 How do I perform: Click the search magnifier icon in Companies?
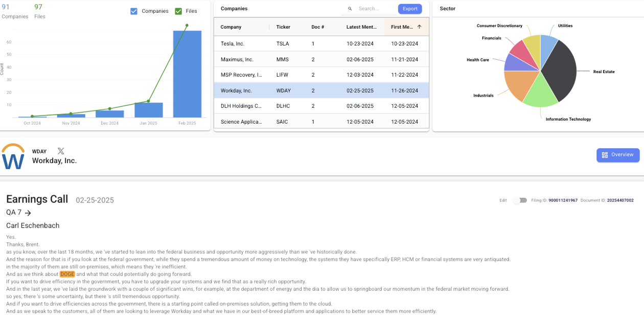(350, 9)
